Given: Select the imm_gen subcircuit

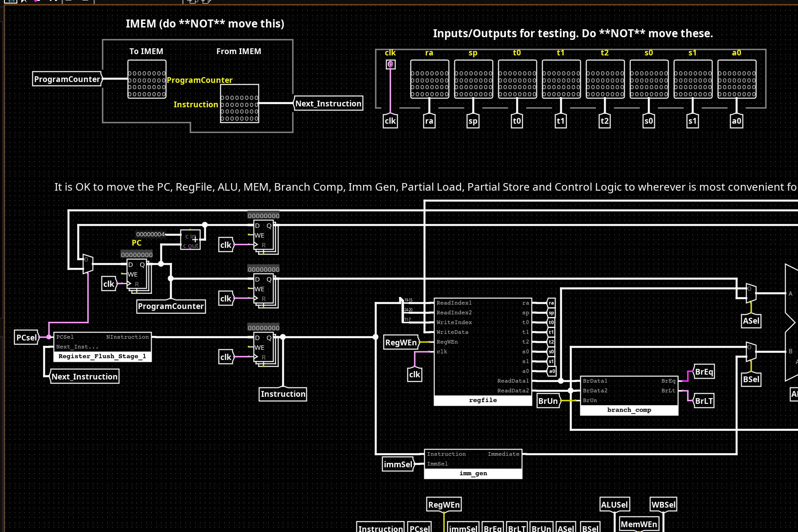Looking at the screenshot, I should coord(473,464).
